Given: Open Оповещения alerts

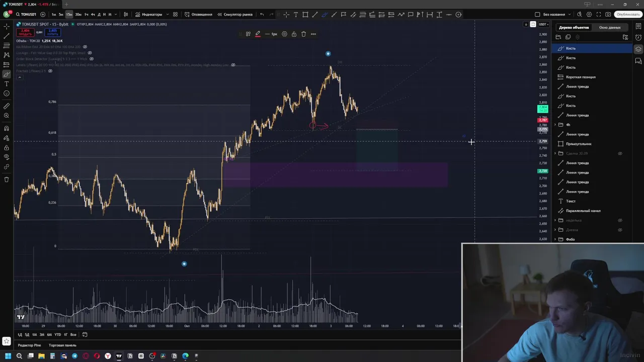Looking at the screenshot, I should [x=198, y=15].
